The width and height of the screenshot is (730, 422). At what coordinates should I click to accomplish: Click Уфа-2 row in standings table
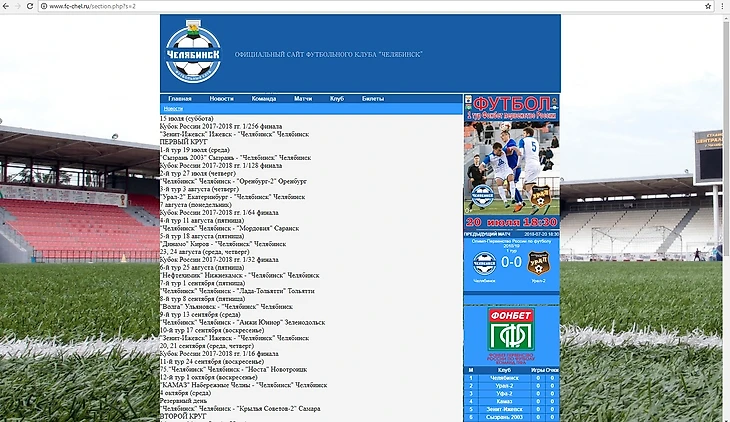click(x=512, y=394)
